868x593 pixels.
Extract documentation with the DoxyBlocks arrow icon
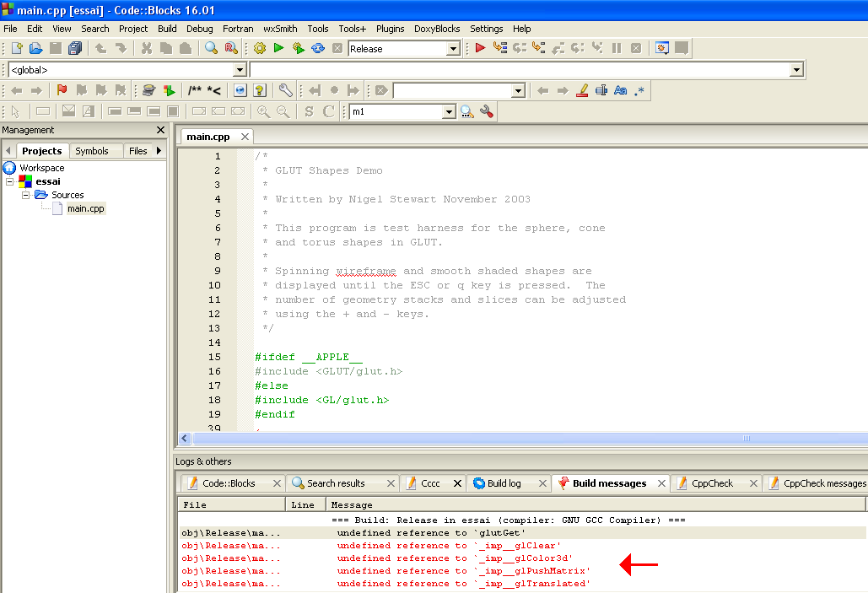(169, 90)
